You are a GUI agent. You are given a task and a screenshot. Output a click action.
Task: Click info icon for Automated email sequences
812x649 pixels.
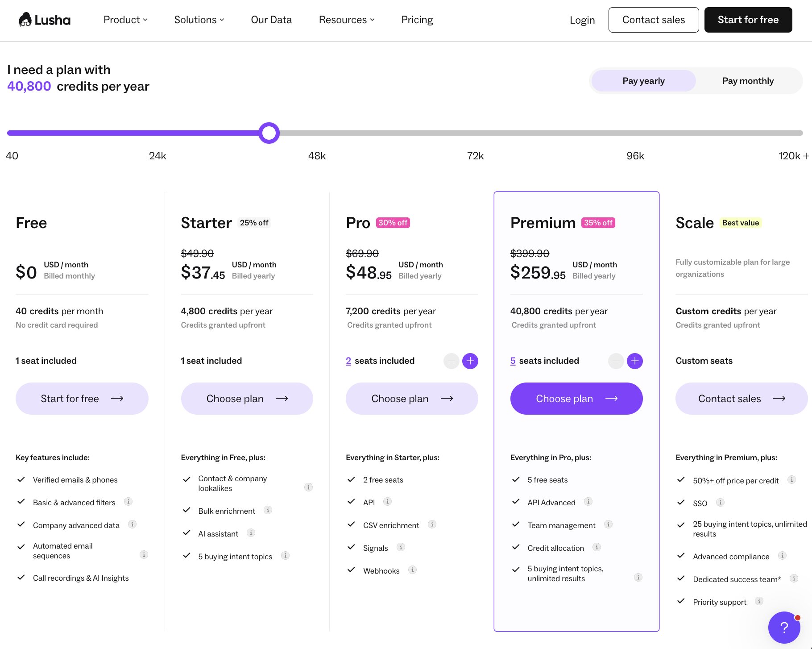click(x=144, y=555)
